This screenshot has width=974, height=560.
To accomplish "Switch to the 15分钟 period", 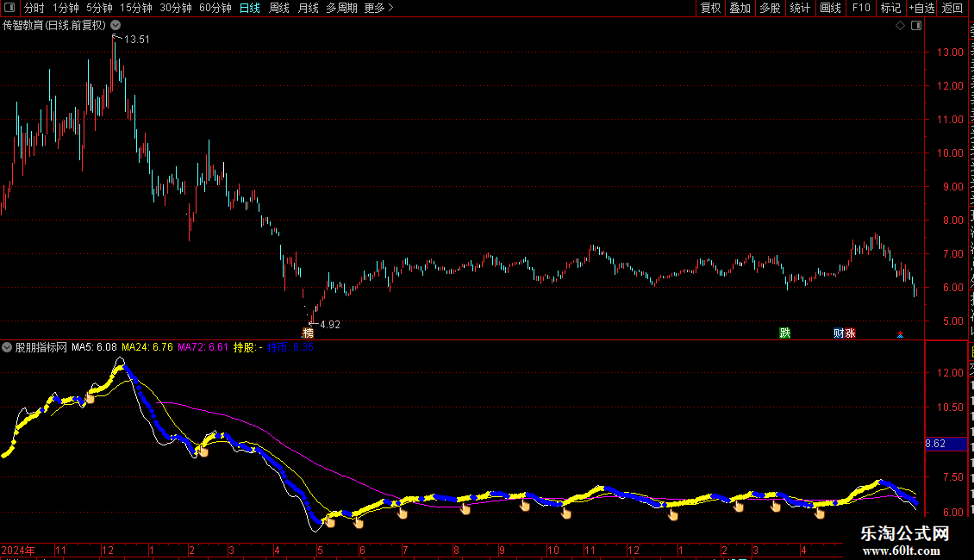I will click(136, 8).
